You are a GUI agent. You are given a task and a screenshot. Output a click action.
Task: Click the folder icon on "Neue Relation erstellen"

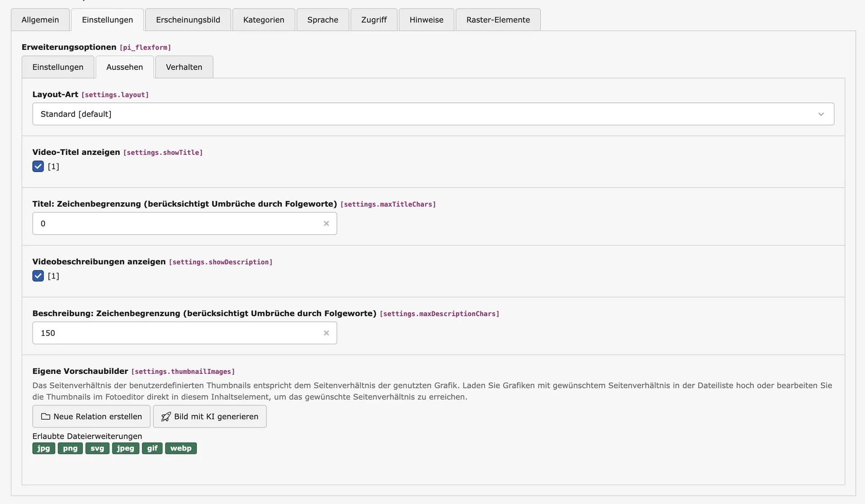pyautogui.click(x=45, y=417)
